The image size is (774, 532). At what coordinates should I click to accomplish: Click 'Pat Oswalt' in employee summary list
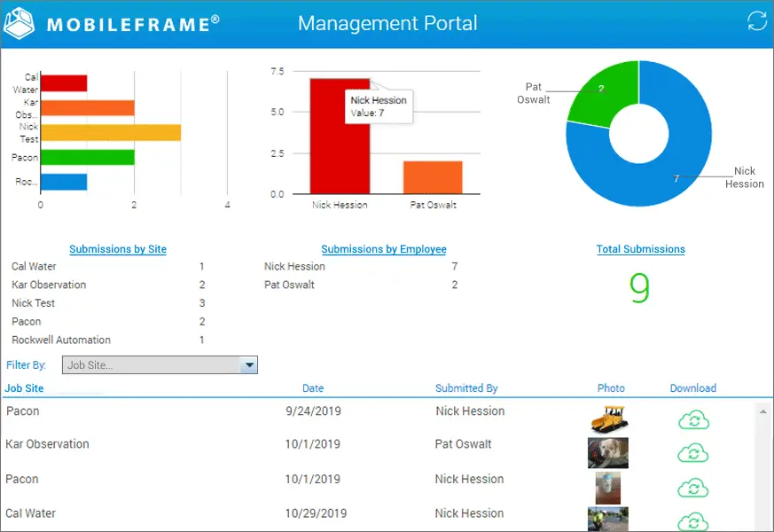tap(289, 285)
